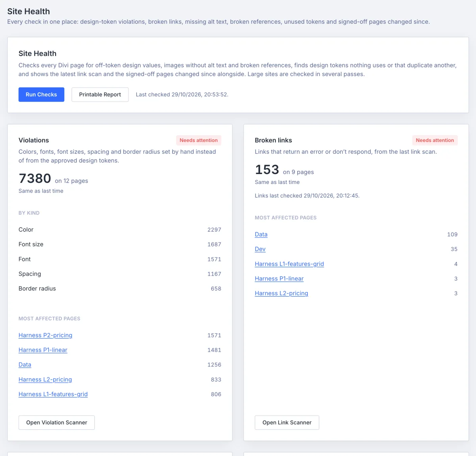Open Harness L1-features-grid link in Violations card

coord(53,394)
